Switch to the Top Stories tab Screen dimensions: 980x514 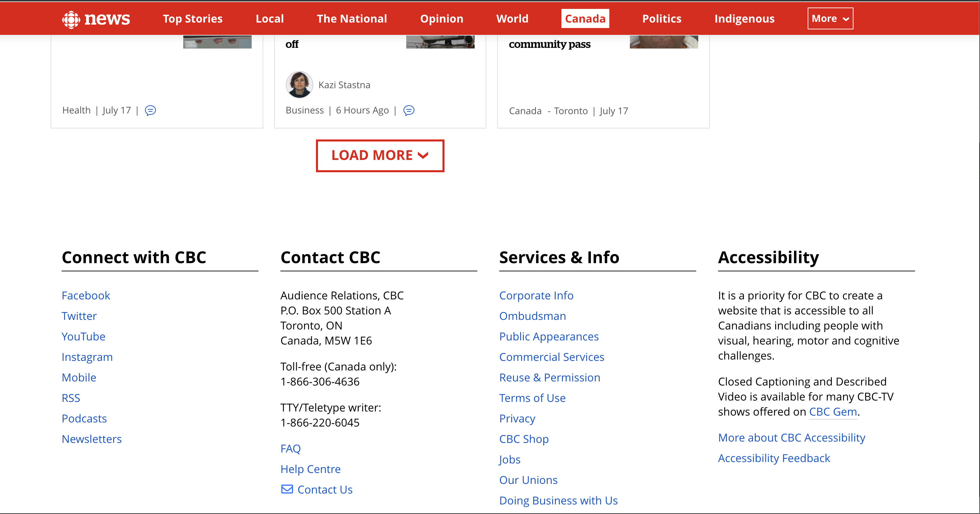[x=193, y=19]
